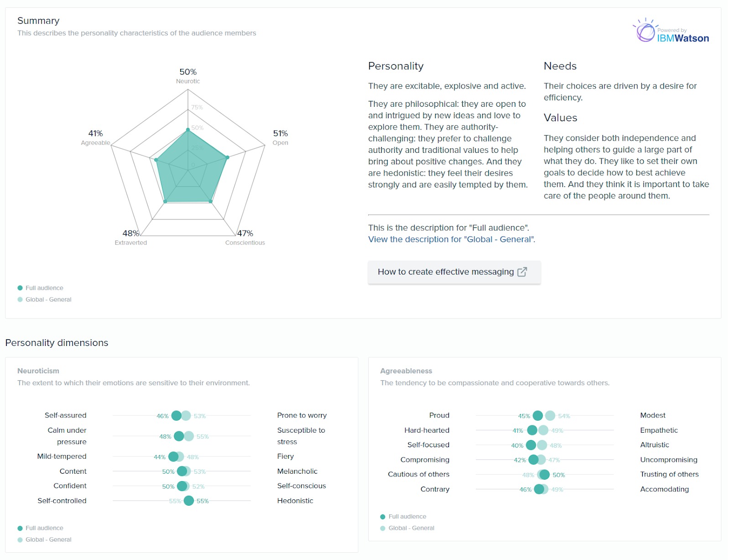Click the Full audience legend dot in Summary
Image resolution: width=730 pixels, height=560 pixels.
coord(20,288)
